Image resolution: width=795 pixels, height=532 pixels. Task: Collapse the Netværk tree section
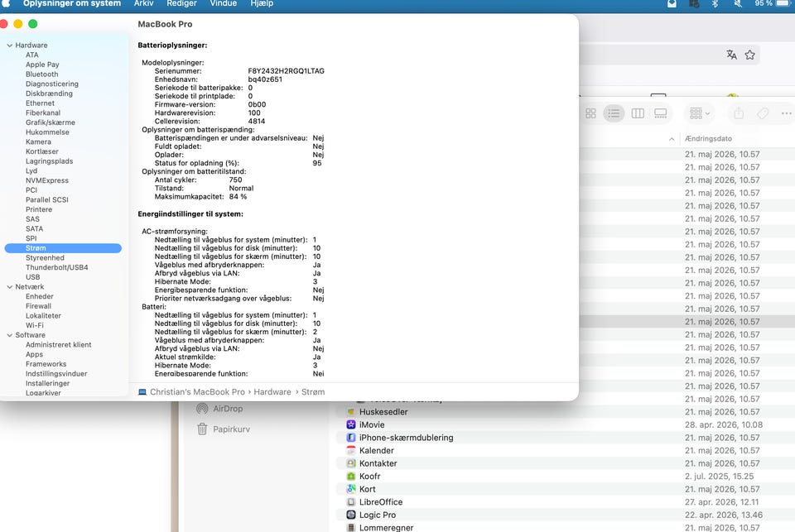(x=10, y=287)
